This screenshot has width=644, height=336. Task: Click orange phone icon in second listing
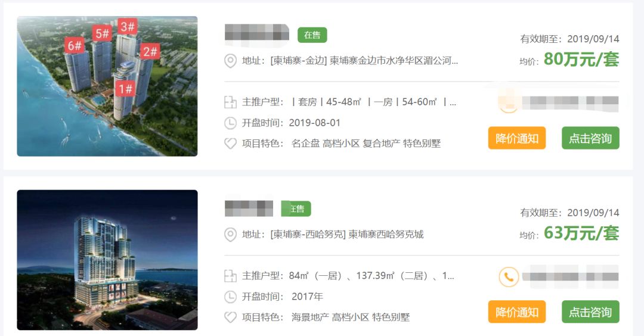coord(509,276)
